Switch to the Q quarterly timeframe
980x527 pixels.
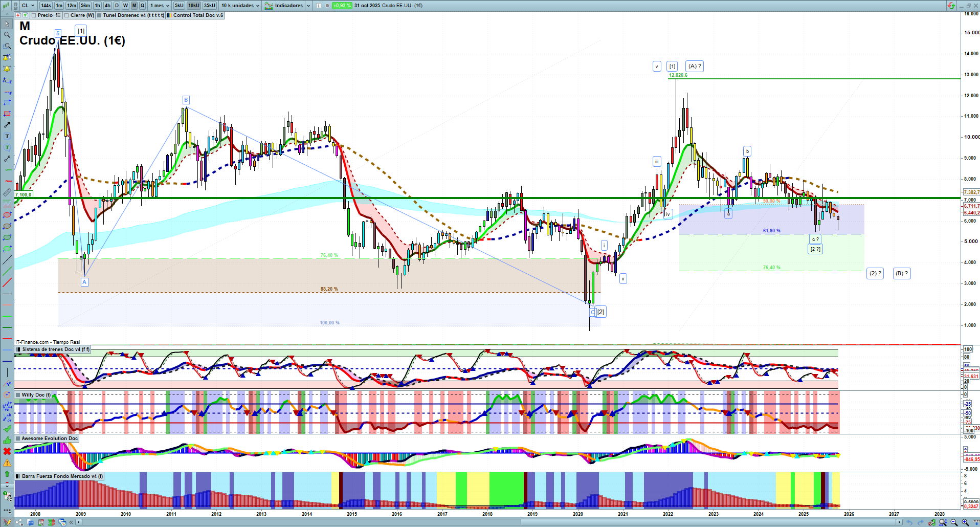142,6
